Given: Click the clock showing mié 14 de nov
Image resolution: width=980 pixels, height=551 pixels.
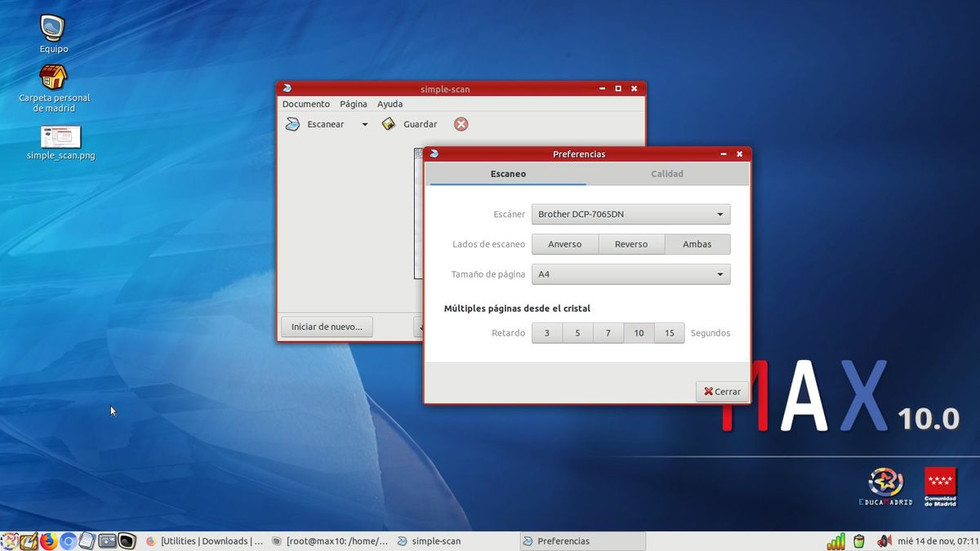Looking at the screenshot, I should (x=938, y=541).
